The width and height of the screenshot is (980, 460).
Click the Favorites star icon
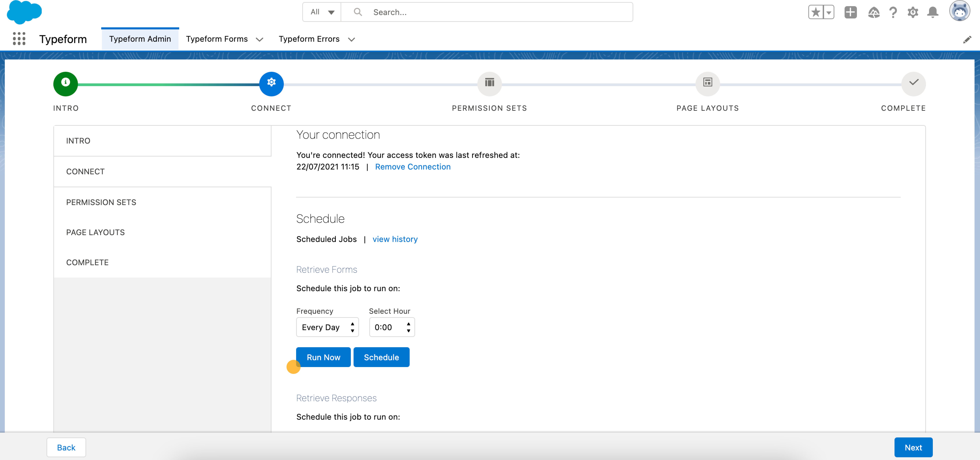pyautogui.click(x=815, y=12)
